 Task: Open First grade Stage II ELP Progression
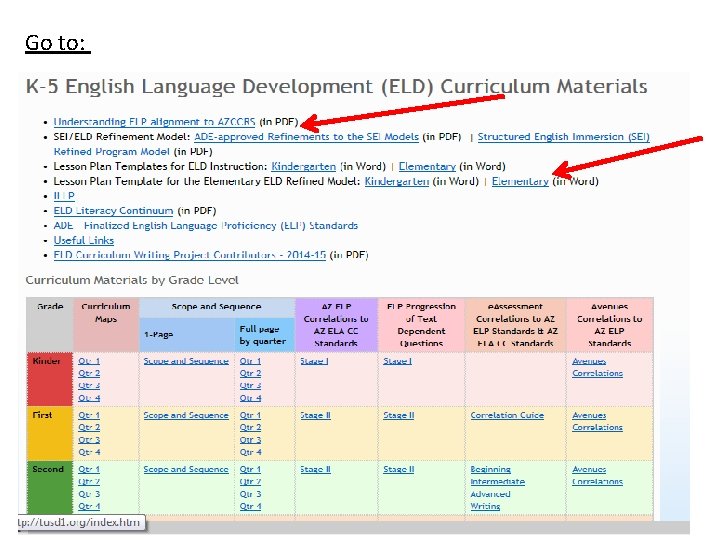point(399,416)
